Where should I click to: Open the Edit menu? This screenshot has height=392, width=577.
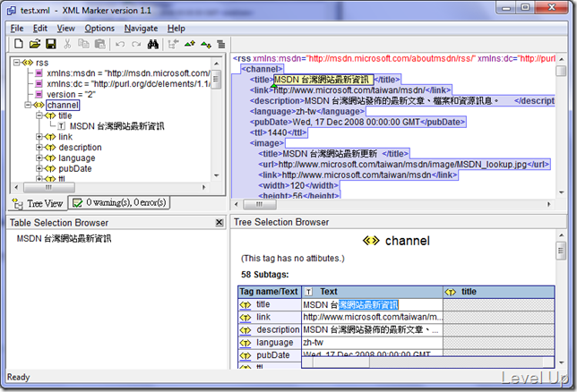coord(40,29)
